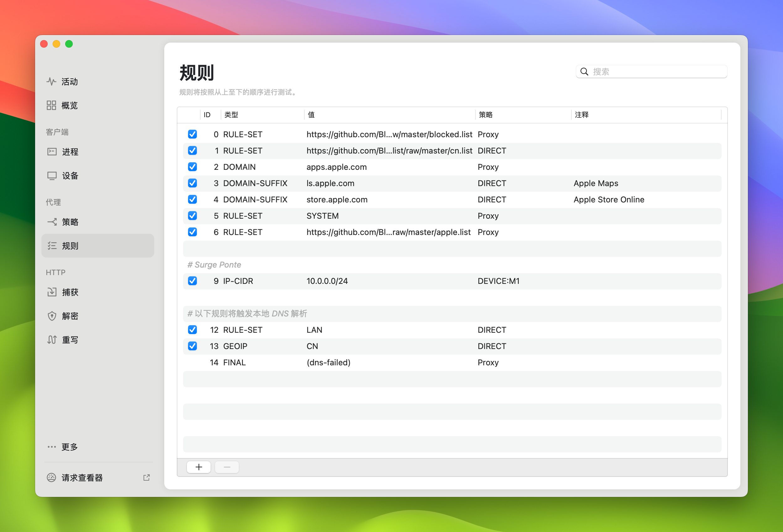783x532 pixels.
Task: Disable rule 9 IP-CIDR checkbox
Action: (192, 281)
